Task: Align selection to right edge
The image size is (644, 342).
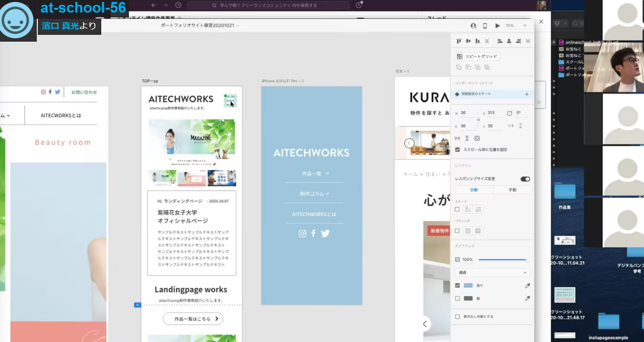Action: point(518,41)
